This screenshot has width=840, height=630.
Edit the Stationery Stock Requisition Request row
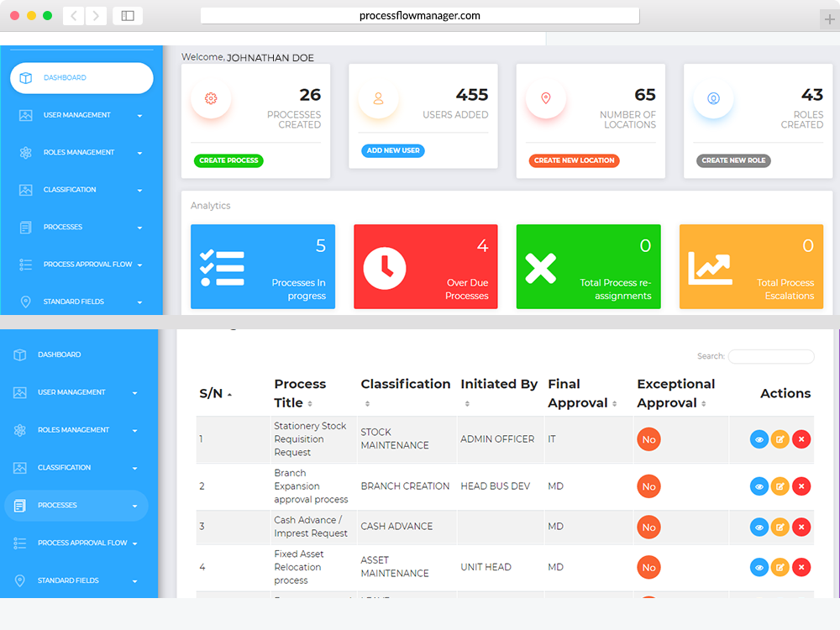tap(780, 440)
